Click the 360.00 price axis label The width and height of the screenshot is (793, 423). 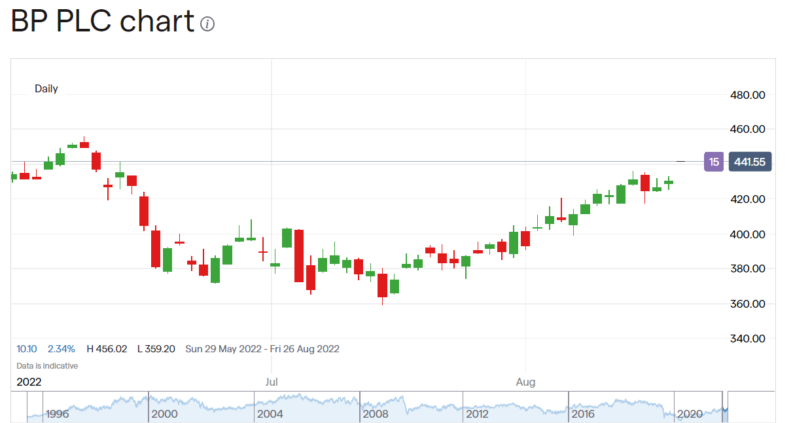[747, 304]
